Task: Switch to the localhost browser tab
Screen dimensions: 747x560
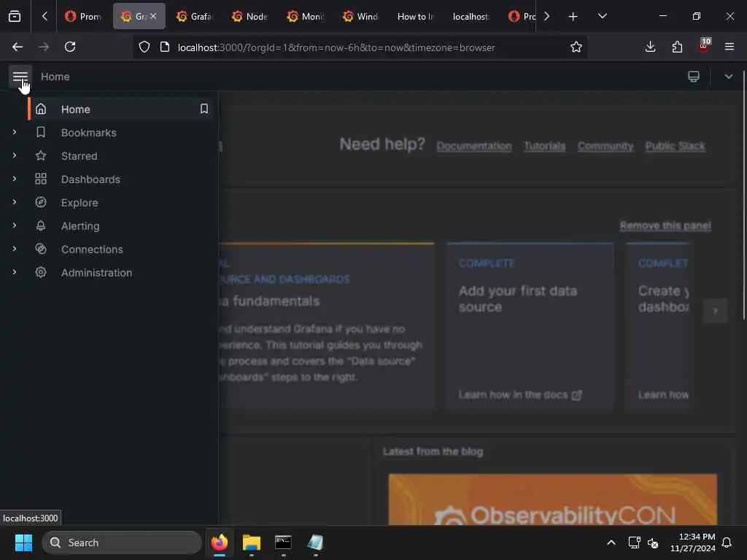Action: (x=471, y=16)
